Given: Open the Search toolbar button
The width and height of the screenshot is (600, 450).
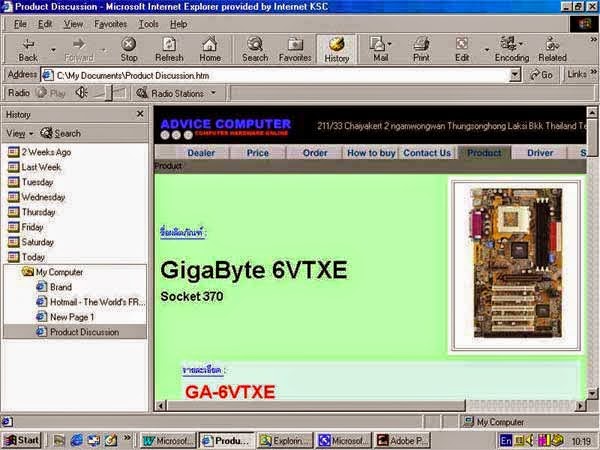Looking at the screenshot, I should tap(255, 50).
